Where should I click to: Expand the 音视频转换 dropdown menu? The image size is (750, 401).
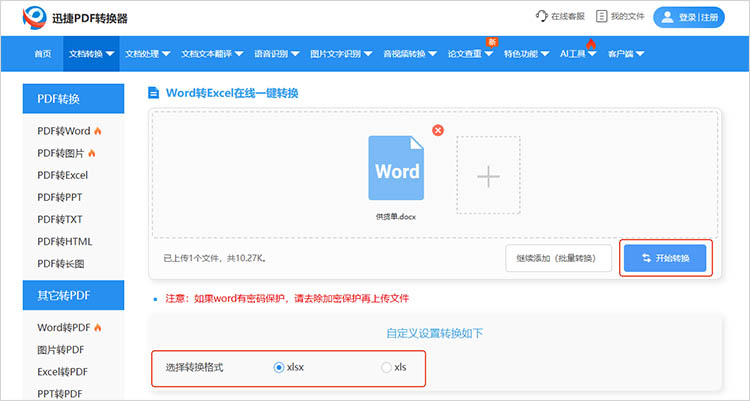(410, 54)
